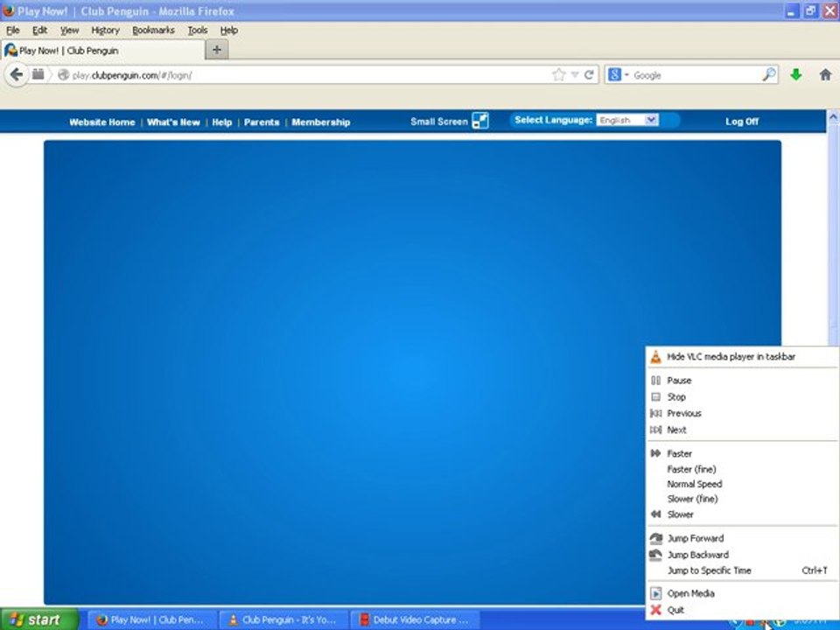Image resolution: width=840 pixels, height=630 pixels.
Task: Click the Website Home link
Action: [x=102, y=122]
